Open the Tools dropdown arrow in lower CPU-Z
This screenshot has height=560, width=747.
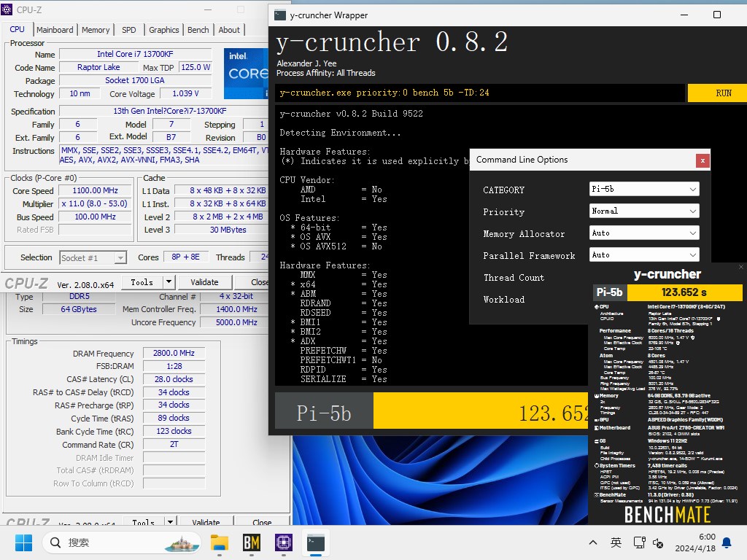click(170, 522)
